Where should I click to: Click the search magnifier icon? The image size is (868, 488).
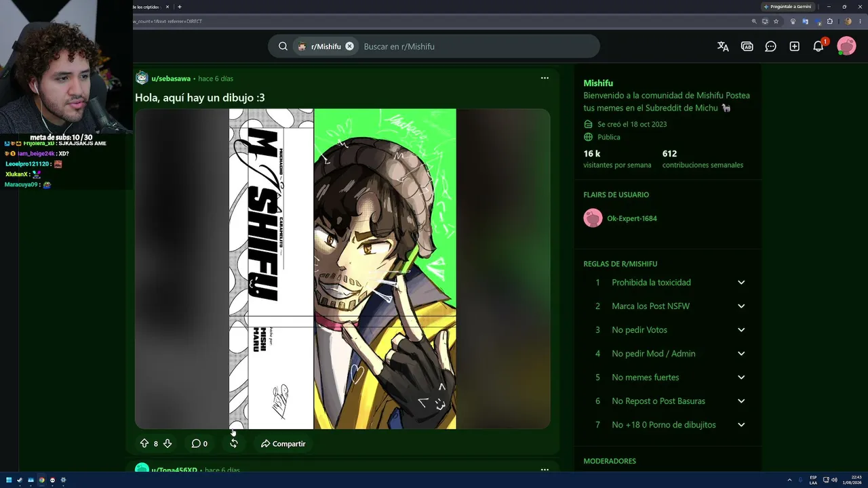[283, 46]
